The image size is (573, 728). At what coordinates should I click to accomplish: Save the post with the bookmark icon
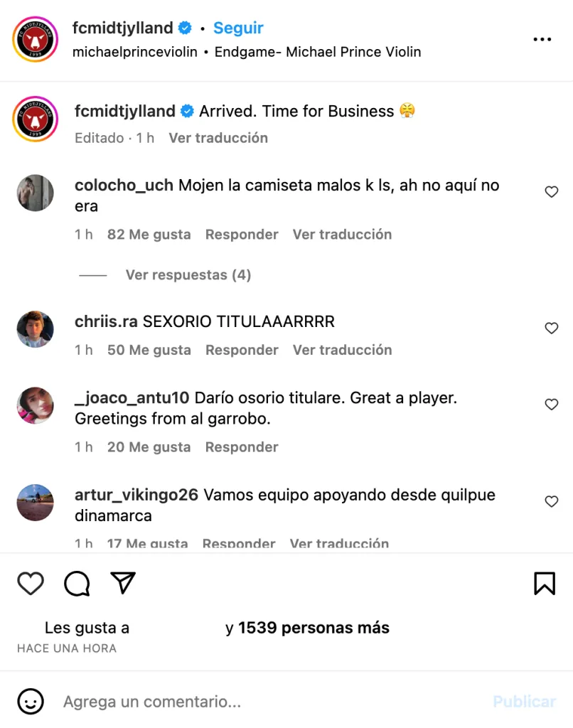[x=544, y=584]
